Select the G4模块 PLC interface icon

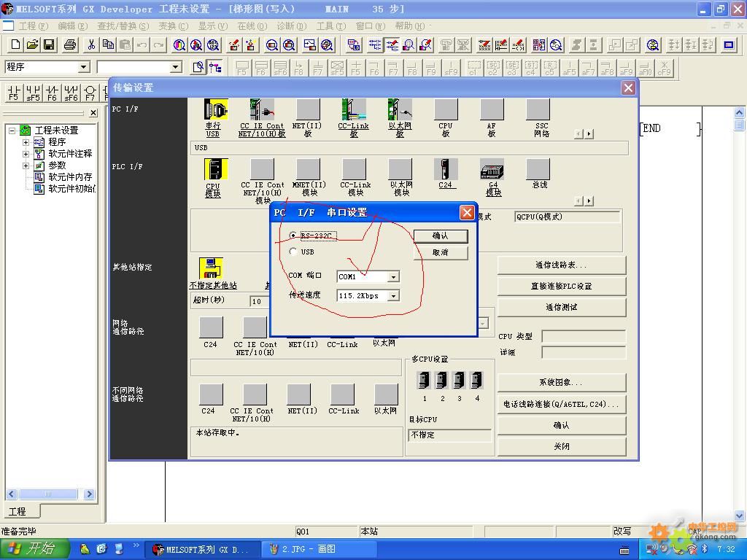492,169
